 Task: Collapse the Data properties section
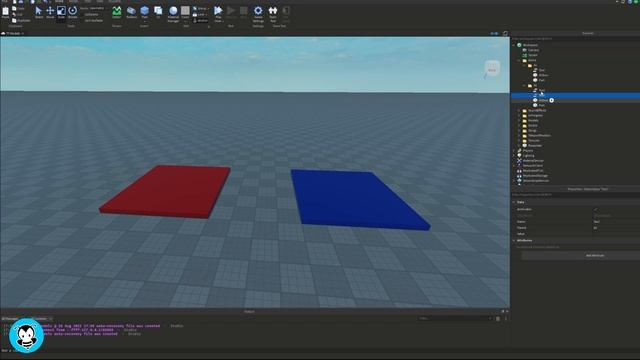[514, 202]
